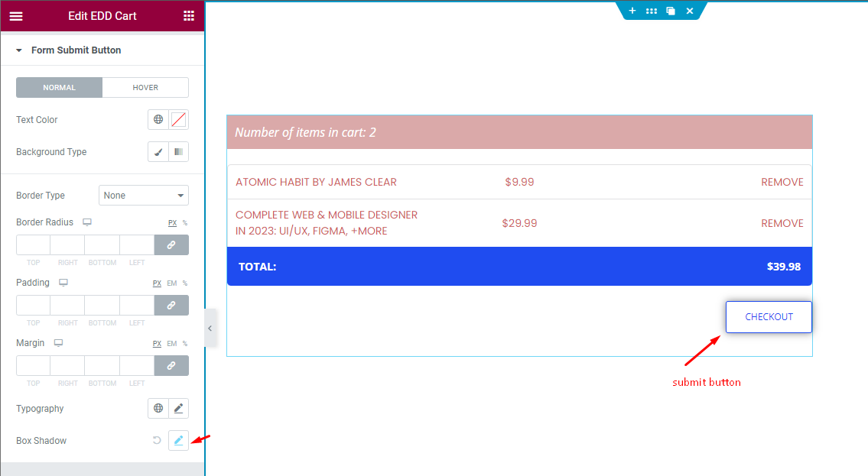Unlink the Padding values chain
The width and height of the screenshot is (868, 476).
(x=171, y=305)
